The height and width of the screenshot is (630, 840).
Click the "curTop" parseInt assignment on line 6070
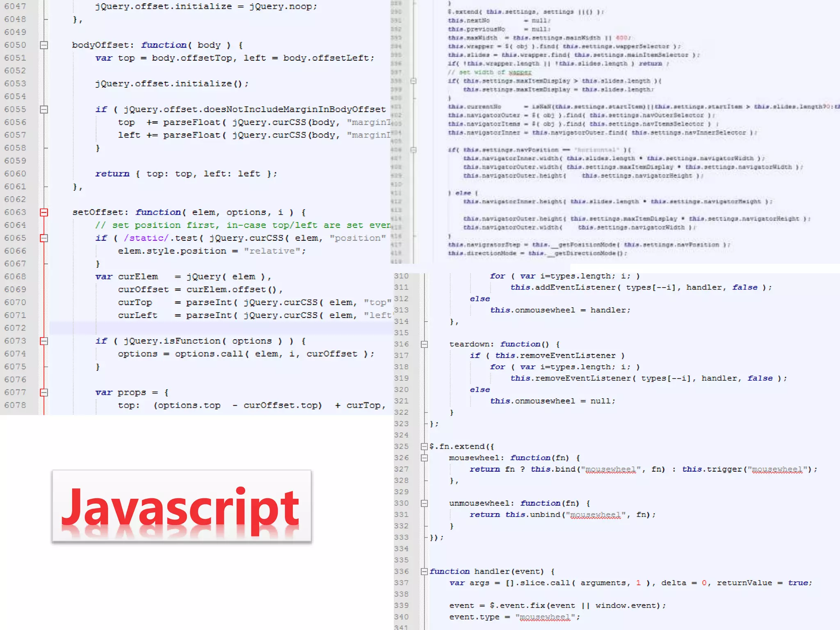tap(254, 303)
